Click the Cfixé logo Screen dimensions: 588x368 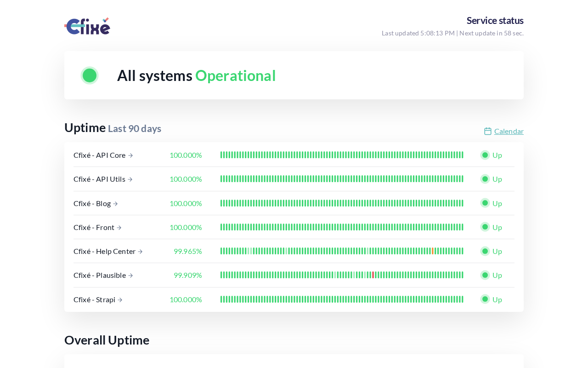coord(87,26)
